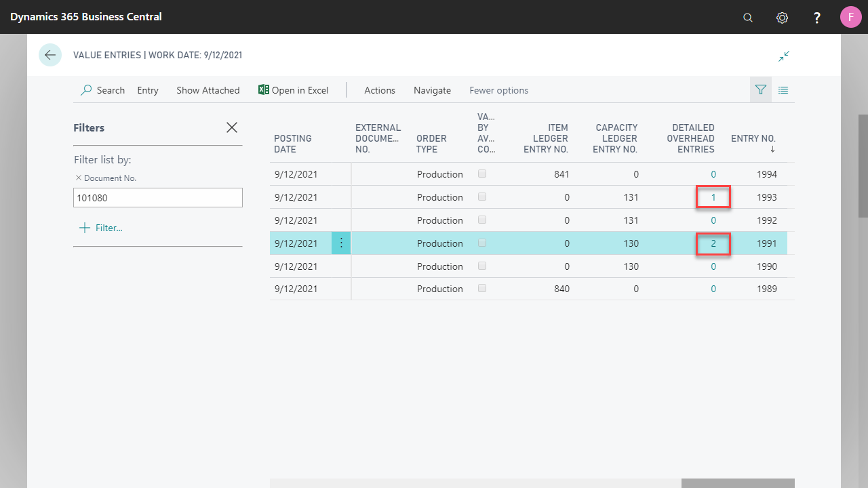Collapse the page with shrink arrows icon
The width and height of the screenshot is (868, 488).
coord(784,56)
